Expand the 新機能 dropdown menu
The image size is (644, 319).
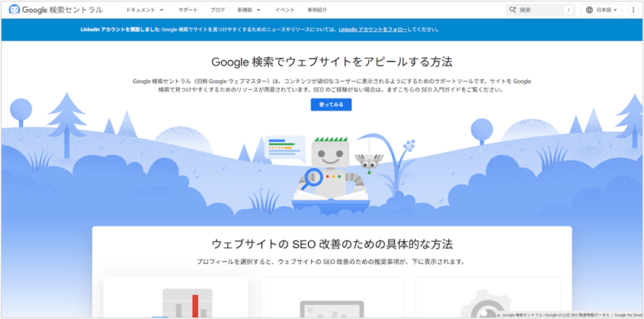tap(249, 10)
